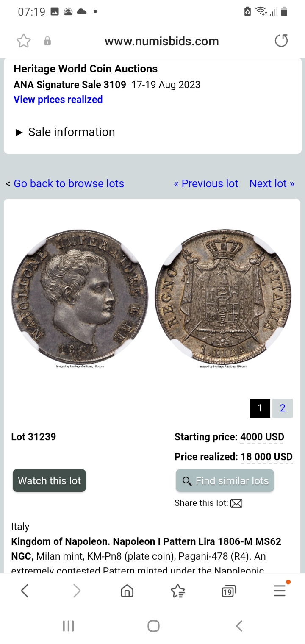Open browser home page icon
This screenshot has width=305, height=644.
[127, 591]
